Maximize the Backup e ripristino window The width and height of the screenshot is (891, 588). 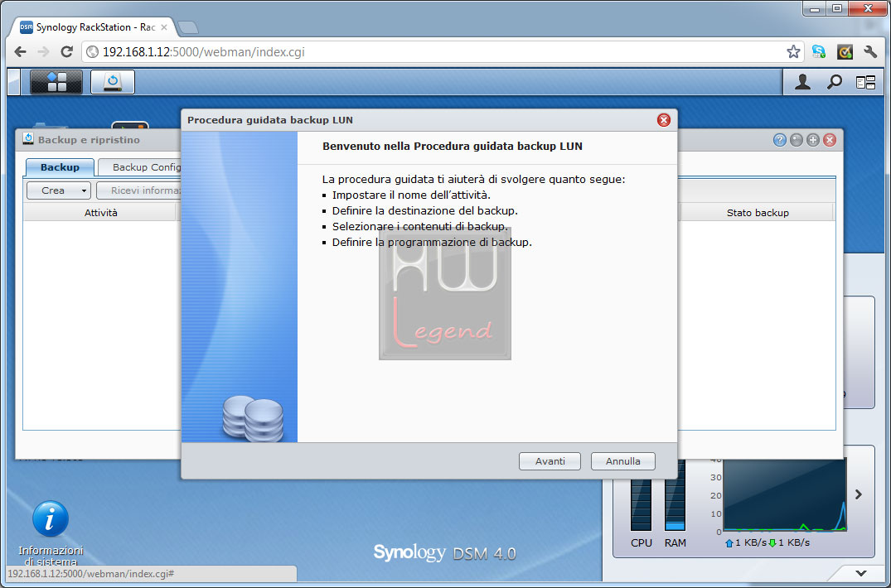[x=812, y=140]
